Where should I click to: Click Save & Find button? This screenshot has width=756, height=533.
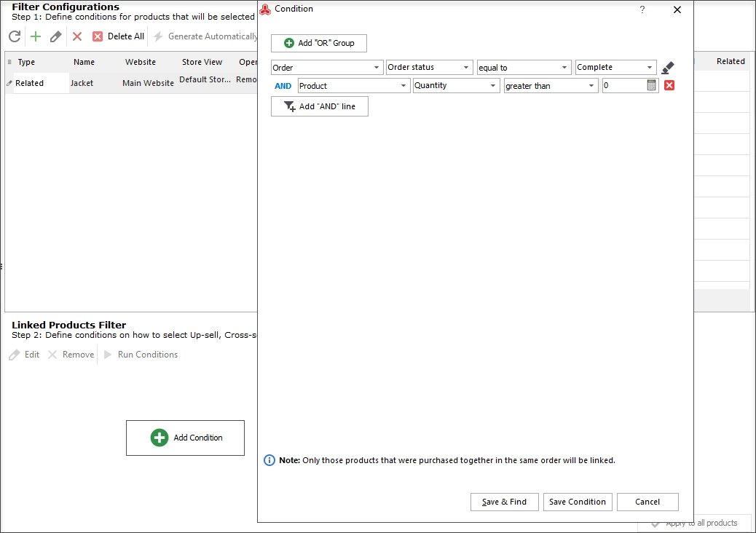click(504, 502)
